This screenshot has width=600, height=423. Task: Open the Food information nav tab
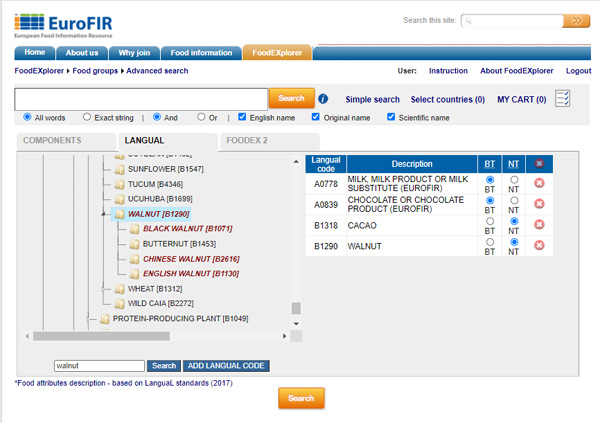pyautogui.click(x=201, y=53)
